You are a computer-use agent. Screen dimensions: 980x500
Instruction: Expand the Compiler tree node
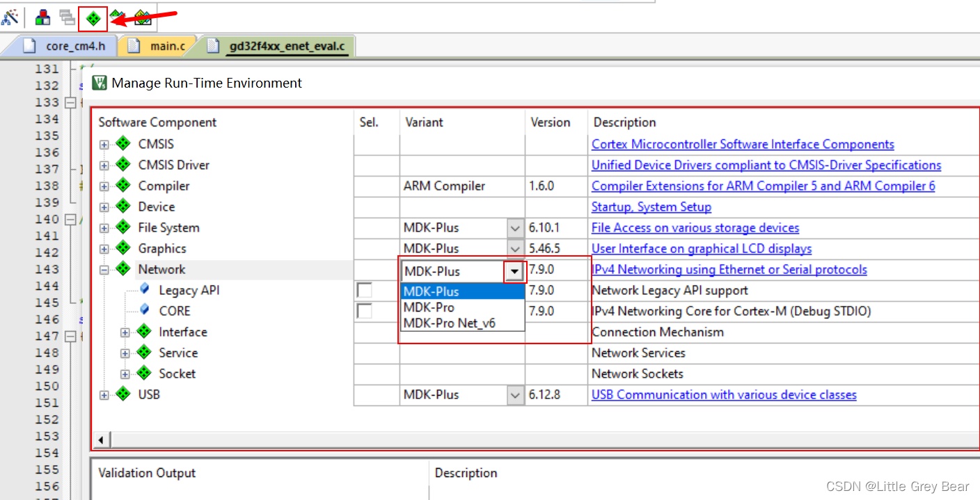[104, 186]
